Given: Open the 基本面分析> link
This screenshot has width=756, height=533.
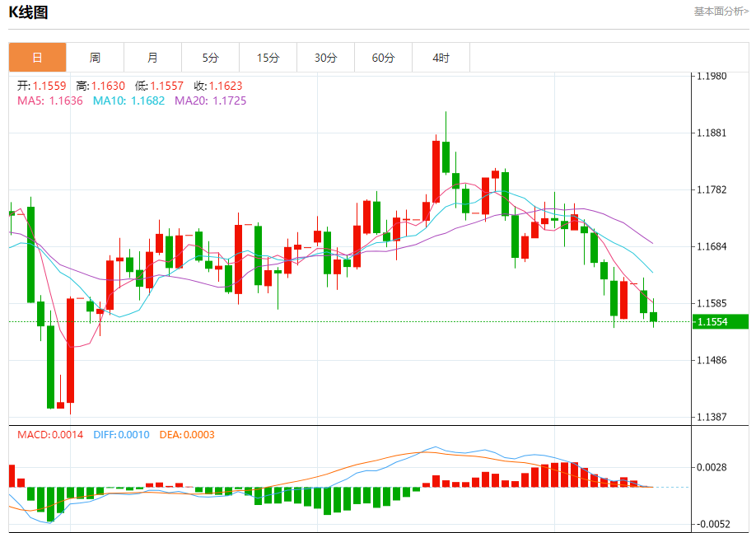Looking at the screenshot, I should click(721, 11).
